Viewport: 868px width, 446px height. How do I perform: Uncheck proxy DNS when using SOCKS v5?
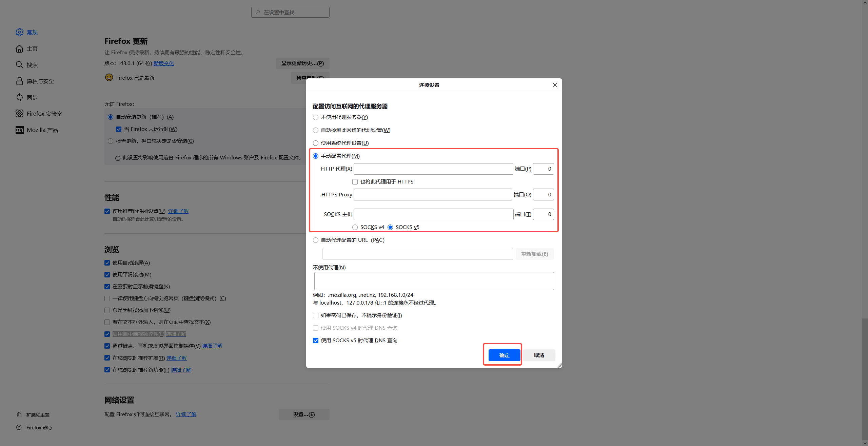(x=316, y=341)
